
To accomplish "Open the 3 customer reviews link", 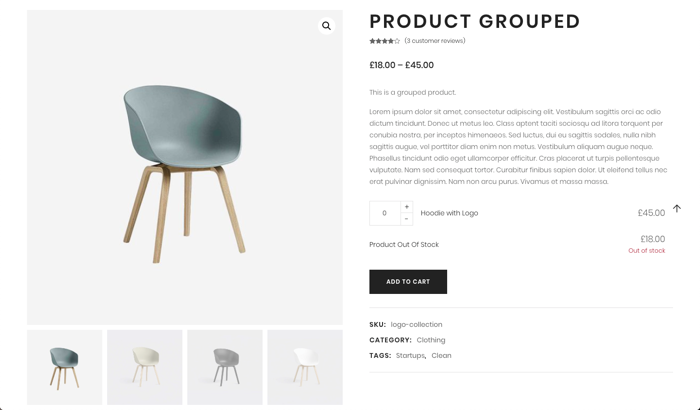I will pos(435,41).
